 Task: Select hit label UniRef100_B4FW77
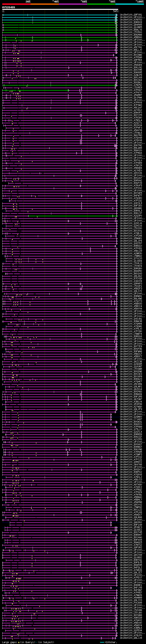131,196
